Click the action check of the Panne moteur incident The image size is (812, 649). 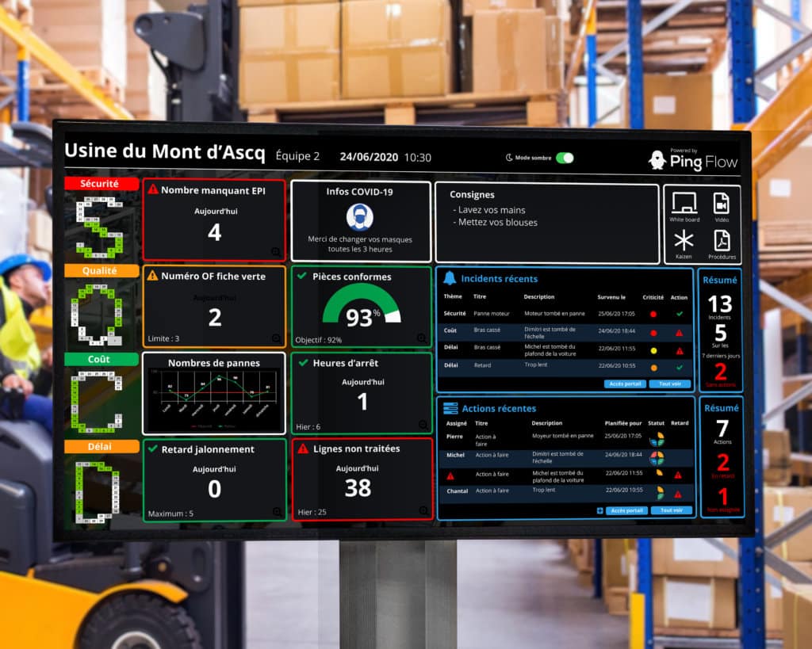click(x=680, y=314)
